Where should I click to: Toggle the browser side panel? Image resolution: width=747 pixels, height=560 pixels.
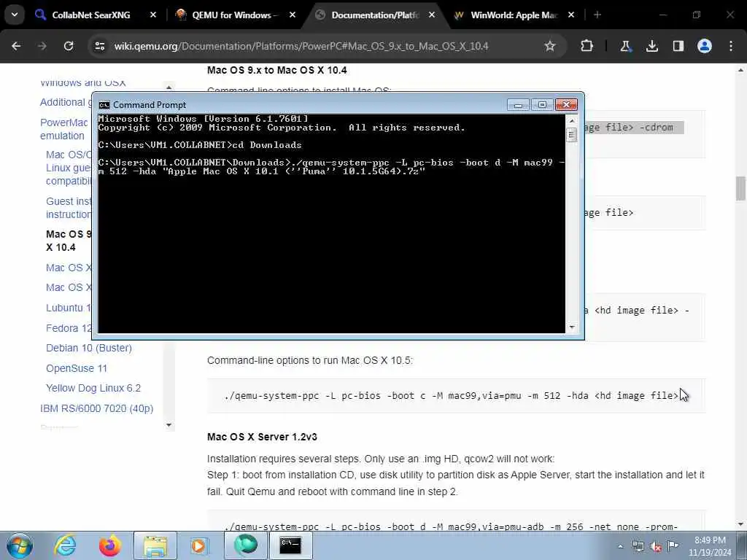coord(678,46)
